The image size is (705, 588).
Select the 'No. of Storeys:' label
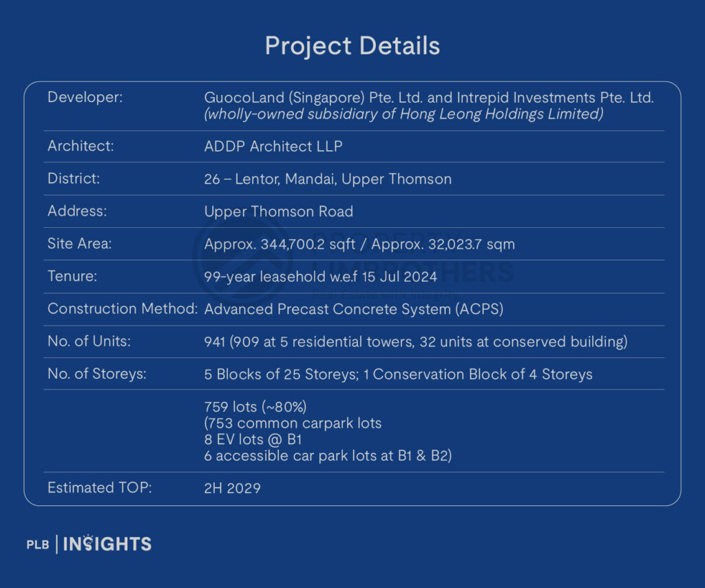point(97,374)
